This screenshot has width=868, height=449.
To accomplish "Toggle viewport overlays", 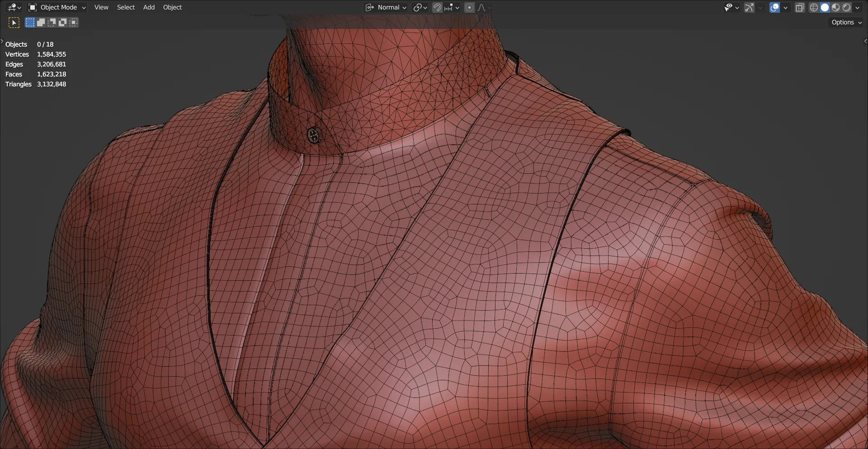I will (774, 7).
